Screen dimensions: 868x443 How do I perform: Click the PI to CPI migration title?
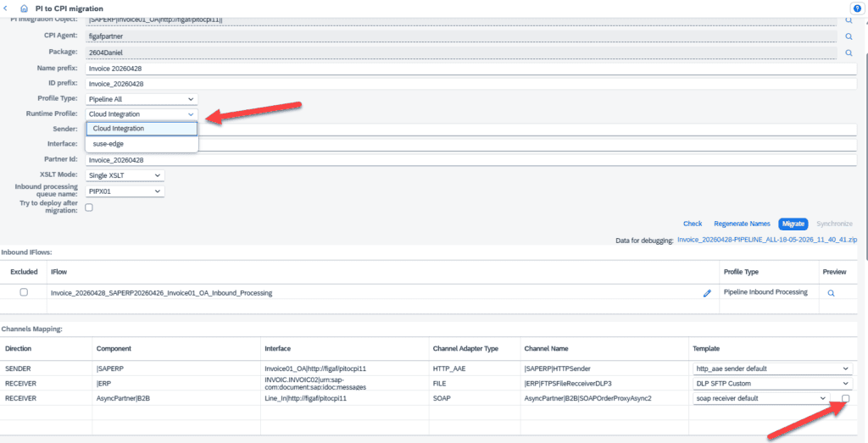pos(70,8)
